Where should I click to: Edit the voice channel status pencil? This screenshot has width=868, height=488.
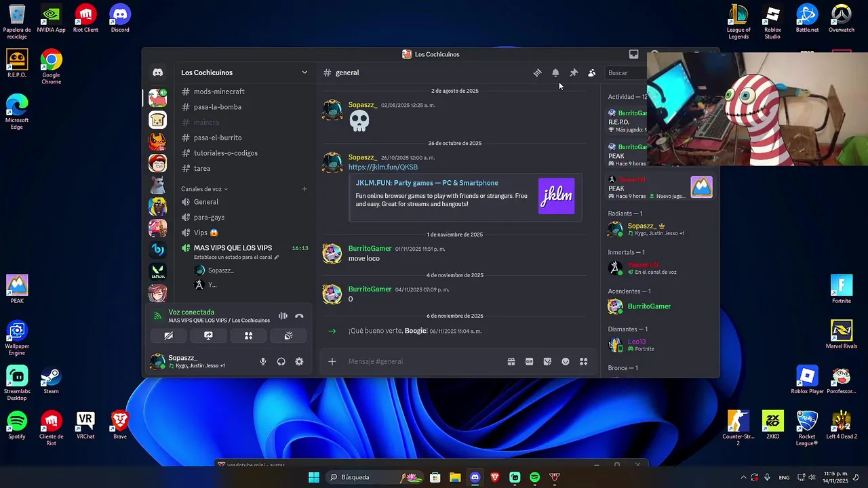coord(276,258)
